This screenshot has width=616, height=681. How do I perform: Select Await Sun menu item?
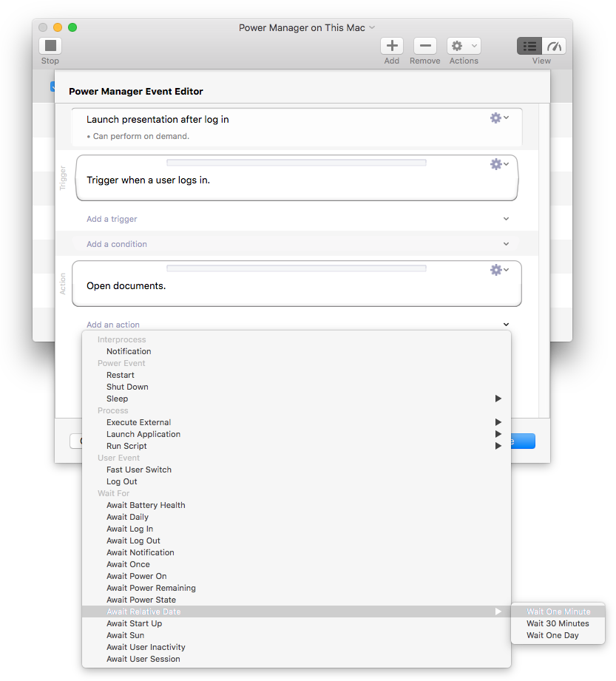[x=297, y=635]
